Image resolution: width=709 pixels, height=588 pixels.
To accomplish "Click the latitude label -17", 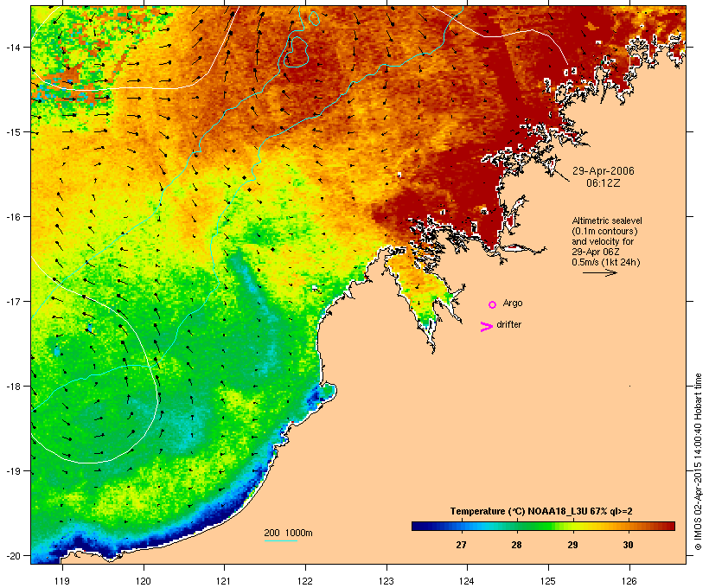I will pyautogui.click(x=12, y=301).
